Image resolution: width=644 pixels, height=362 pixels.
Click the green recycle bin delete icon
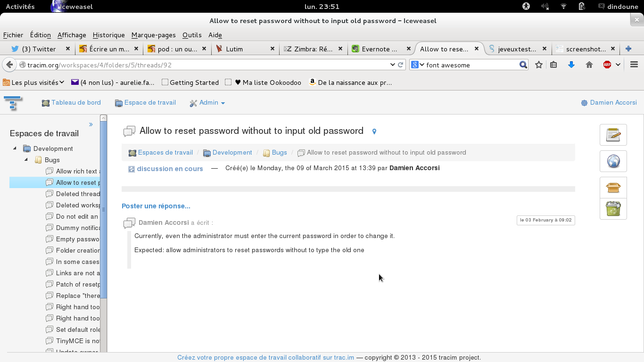click(613, 208)
